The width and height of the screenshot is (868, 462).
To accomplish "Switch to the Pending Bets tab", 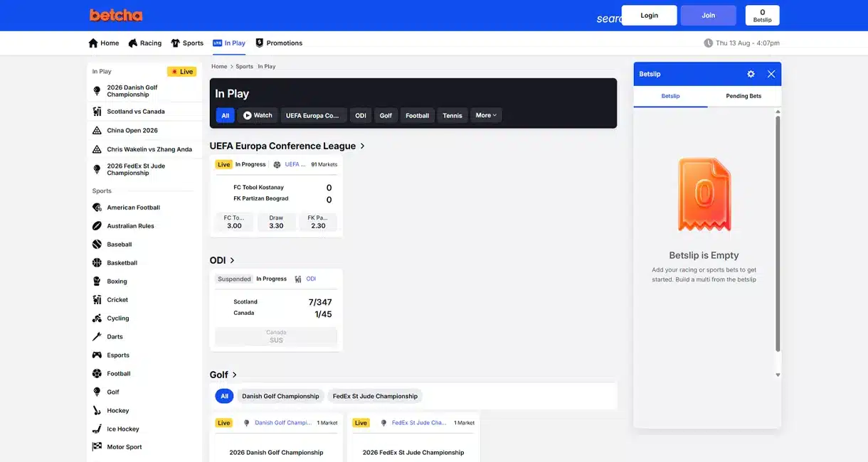I will [x=743, y=96].
